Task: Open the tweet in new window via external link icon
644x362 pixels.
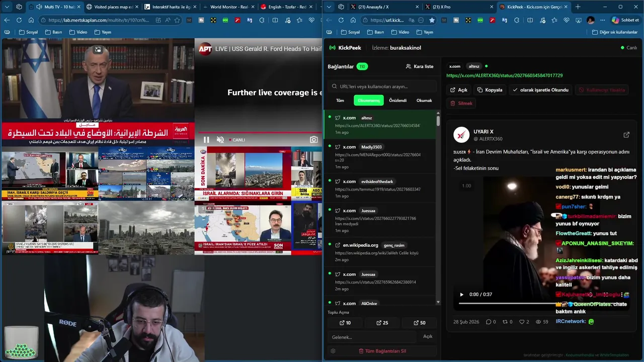Action: coord(626,135)
